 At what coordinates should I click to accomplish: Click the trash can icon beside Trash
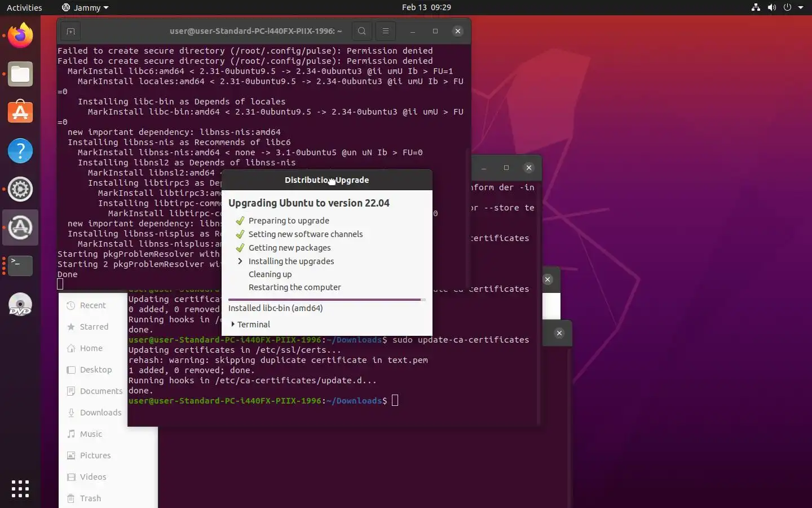[x=71, y=498]
